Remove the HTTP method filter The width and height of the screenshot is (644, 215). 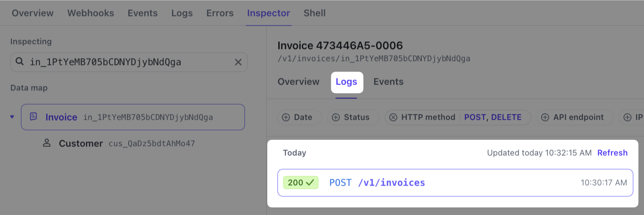393,118
